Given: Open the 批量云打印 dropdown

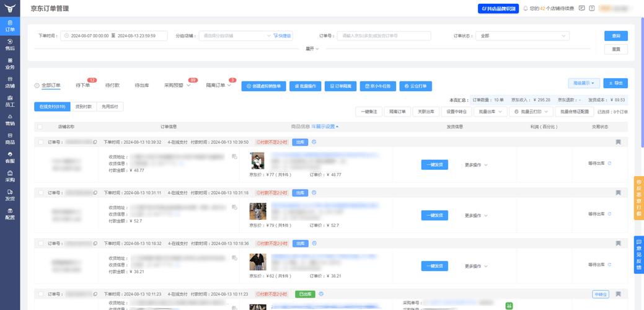Looking at the screenshot, I should (531, 112).
